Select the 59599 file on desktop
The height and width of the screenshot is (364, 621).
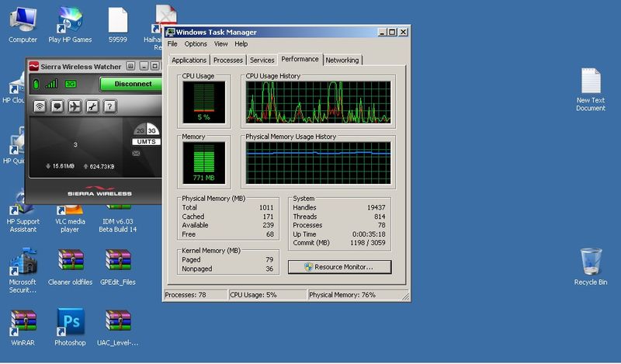118,26
